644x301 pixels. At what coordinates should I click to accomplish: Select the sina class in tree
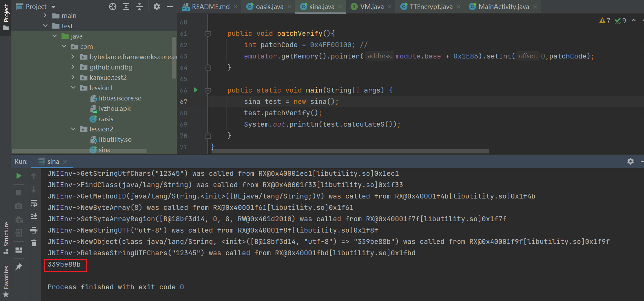click(104, 150)
